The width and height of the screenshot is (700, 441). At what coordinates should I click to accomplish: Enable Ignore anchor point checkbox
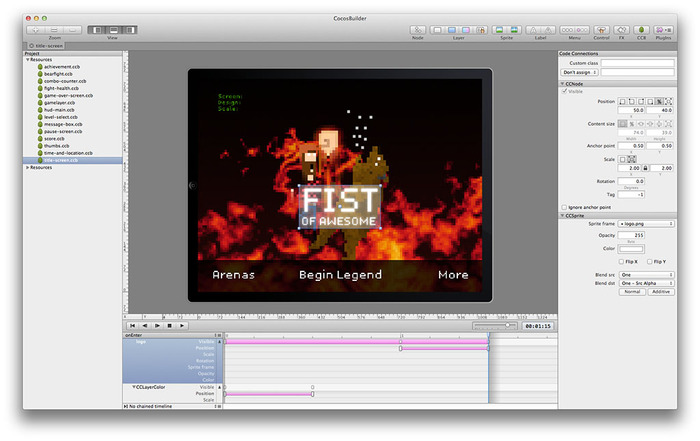(x=564, y=207)
